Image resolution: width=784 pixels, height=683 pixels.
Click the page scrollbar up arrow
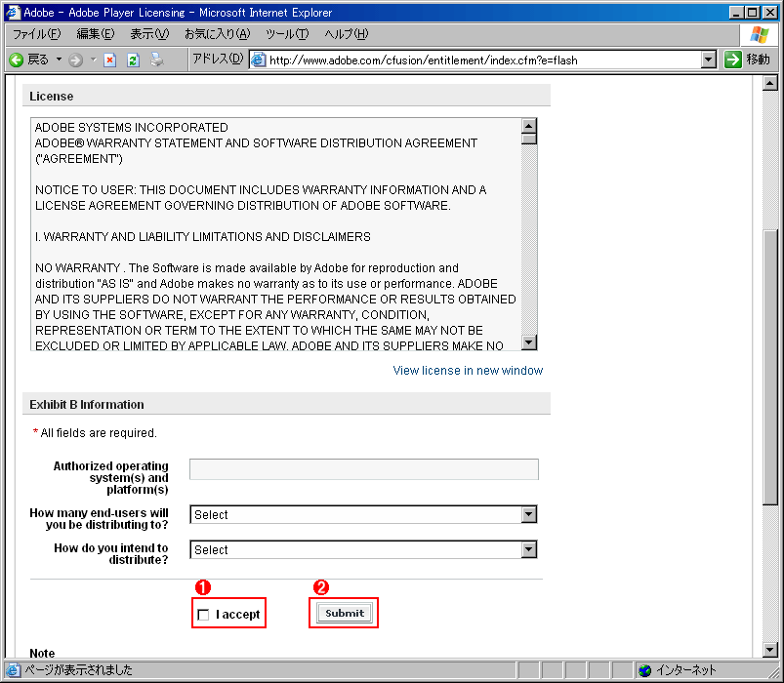click(770, 83)
